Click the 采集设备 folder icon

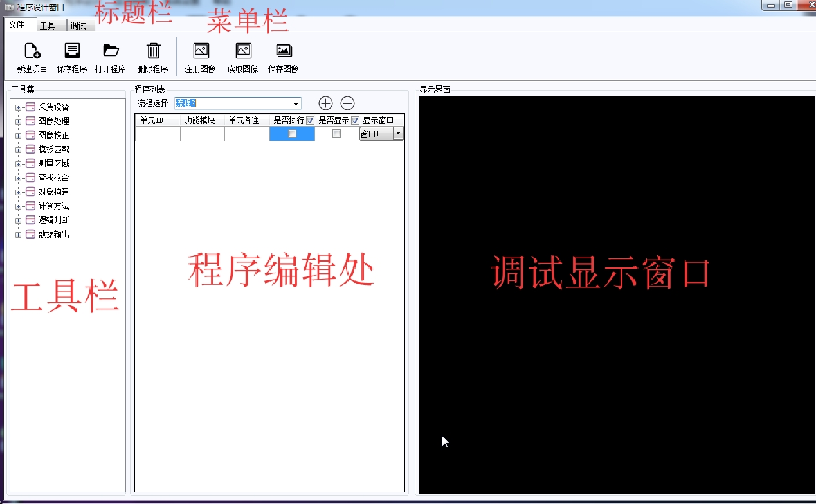click(x=30, y=107)
